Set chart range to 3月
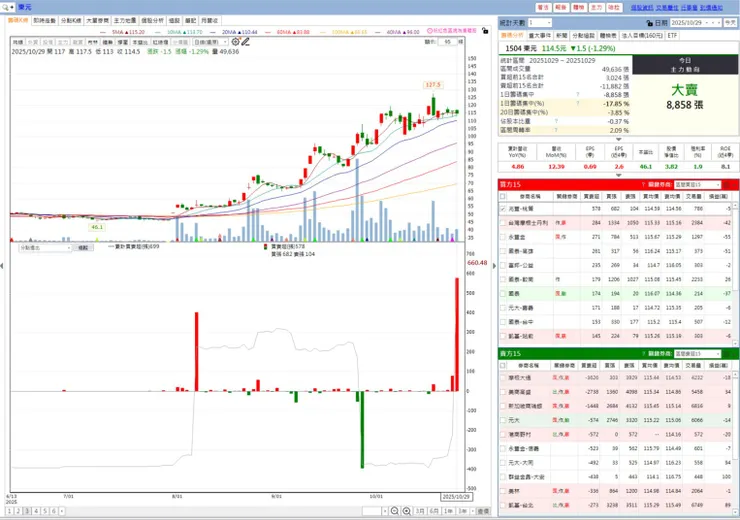The width and height of the screenshot is (740, 520). 420,511
